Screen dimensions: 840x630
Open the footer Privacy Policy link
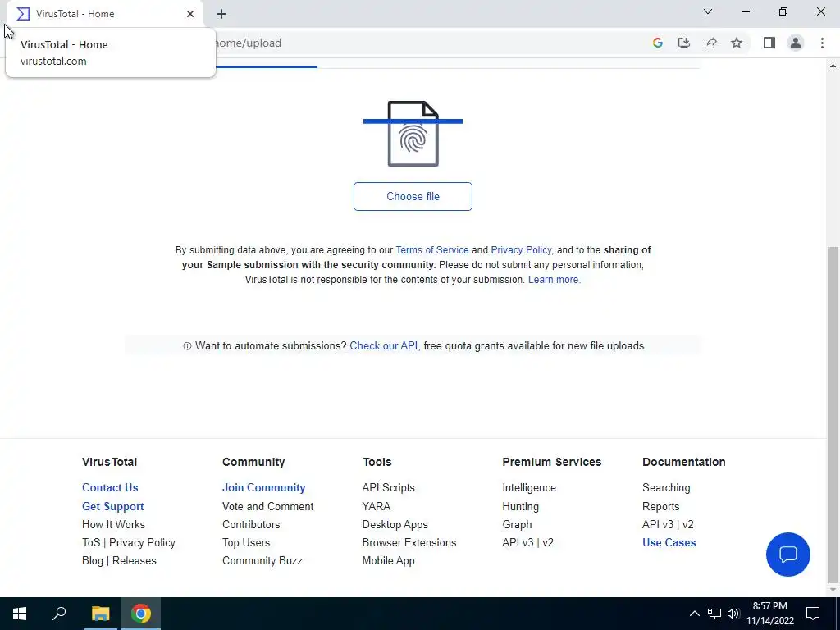pos(142,543)
